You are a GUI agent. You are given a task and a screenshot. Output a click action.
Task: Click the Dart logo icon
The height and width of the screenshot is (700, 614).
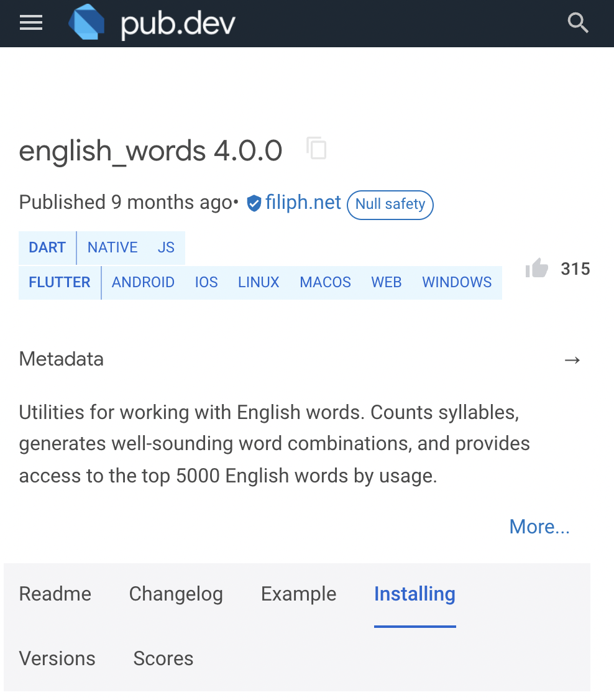click(x=86, y=22)
